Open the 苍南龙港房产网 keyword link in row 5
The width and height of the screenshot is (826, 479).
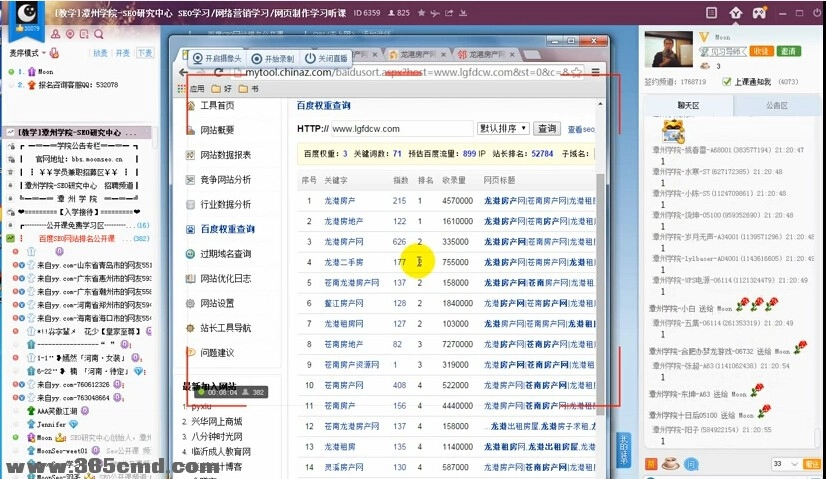(x=351, y=283)
